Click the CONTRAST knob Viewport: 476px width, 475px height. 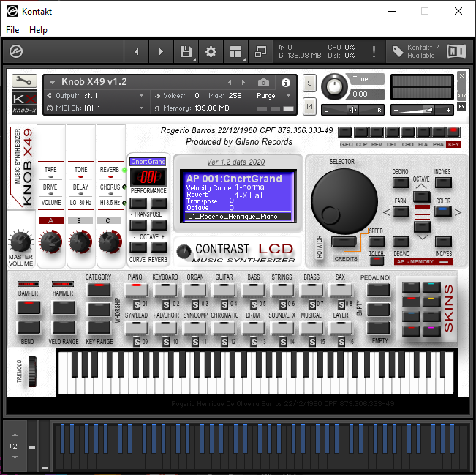click(184, 251)
